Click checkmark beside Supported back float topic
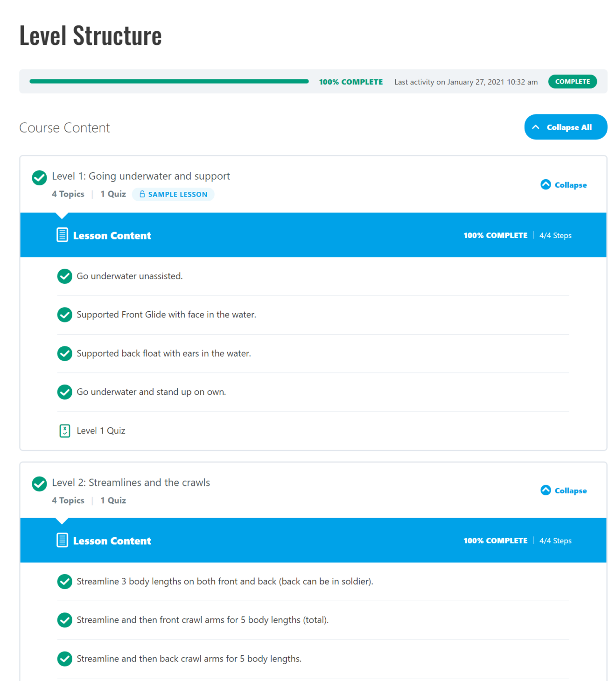The image size is (616, 681). pyautogui.click(x=65, y=353)
